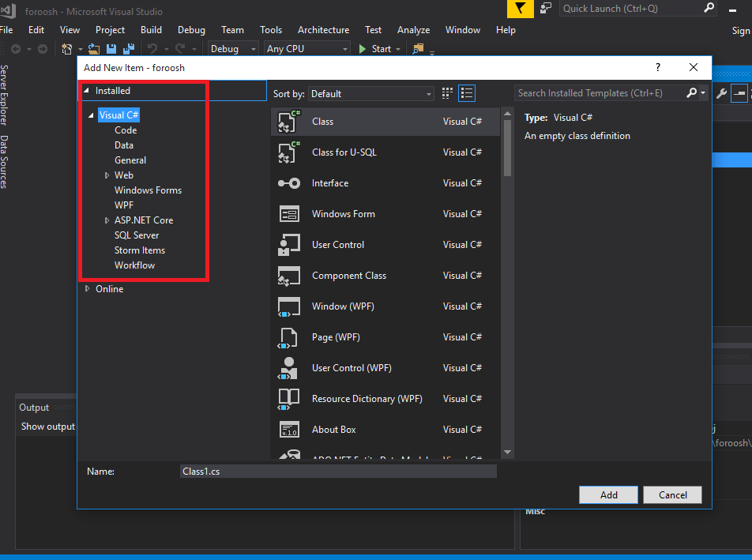Cancel the Add New Item dialog

(x=672, y=494)
